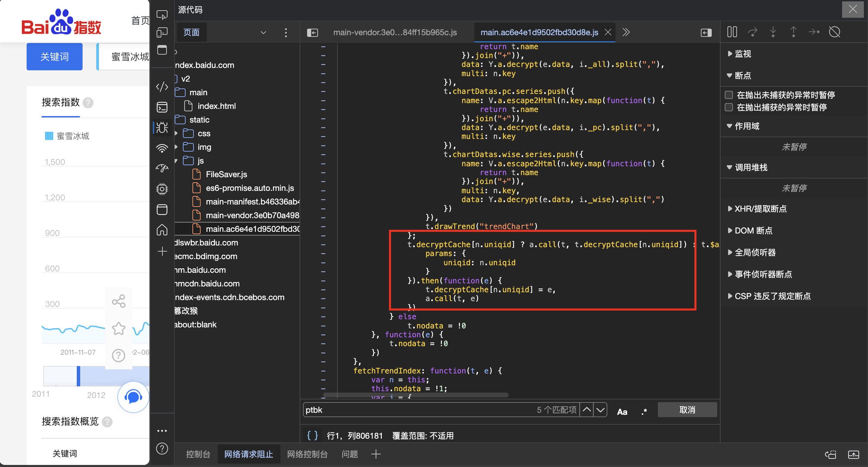868x467 pixels.
Task: Click inside the ptbk search field
Action: 409,410
